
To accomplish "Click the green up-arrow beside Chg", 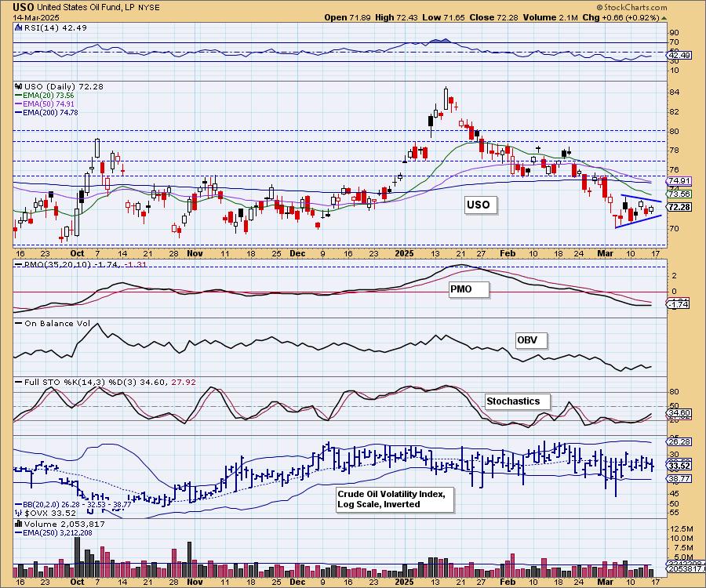I will [x=664, y=18].
